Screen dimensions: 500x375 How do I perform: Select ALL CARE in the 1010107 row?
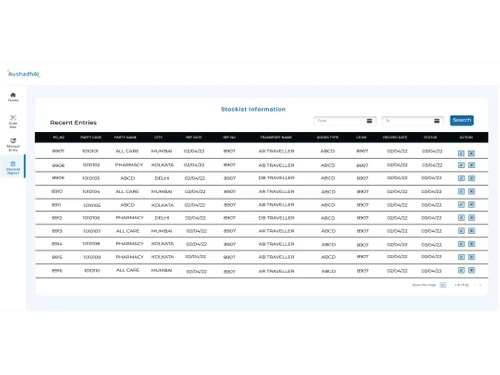(127, 231)
